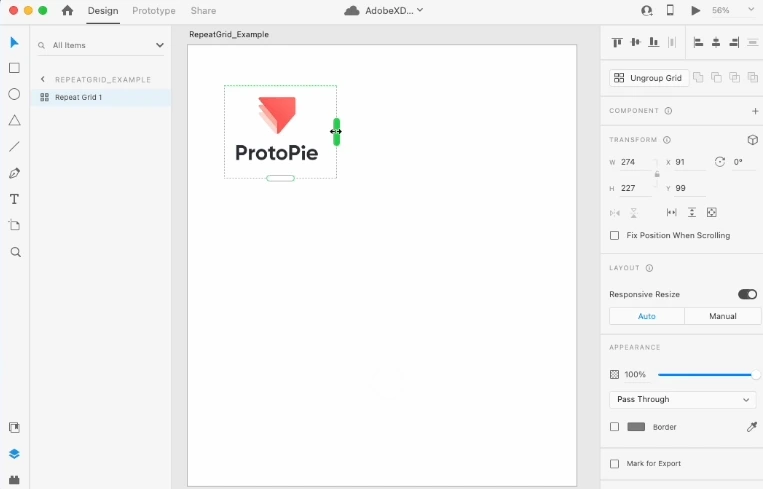Edit the X position field
763x489 pixels.
pos(690,163)
